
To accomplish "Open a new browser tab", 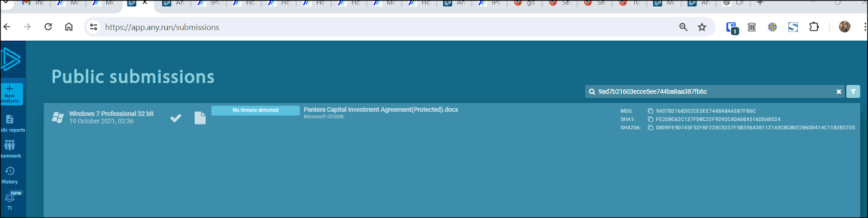I will click(x=760, y=3).
